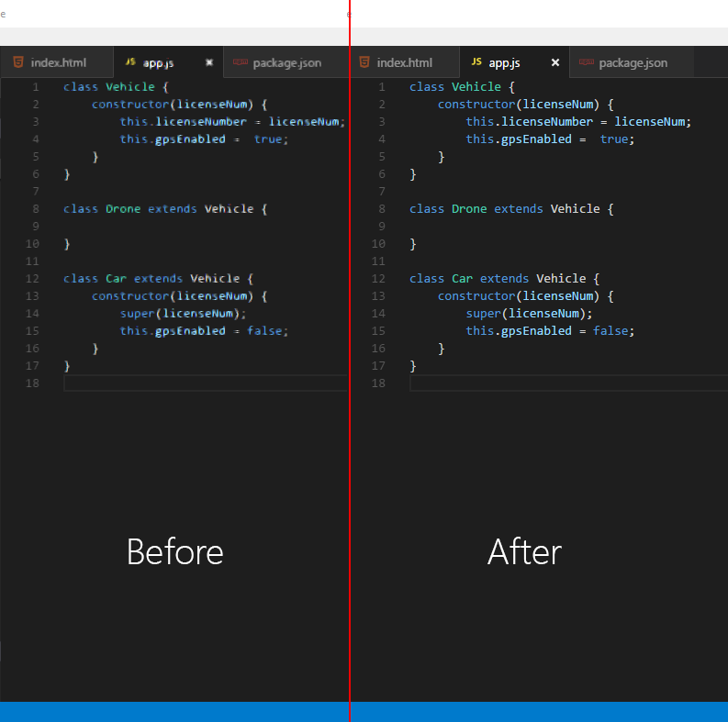Click 'class Drone extends Vehicle {' in After pane

(511, 209)
